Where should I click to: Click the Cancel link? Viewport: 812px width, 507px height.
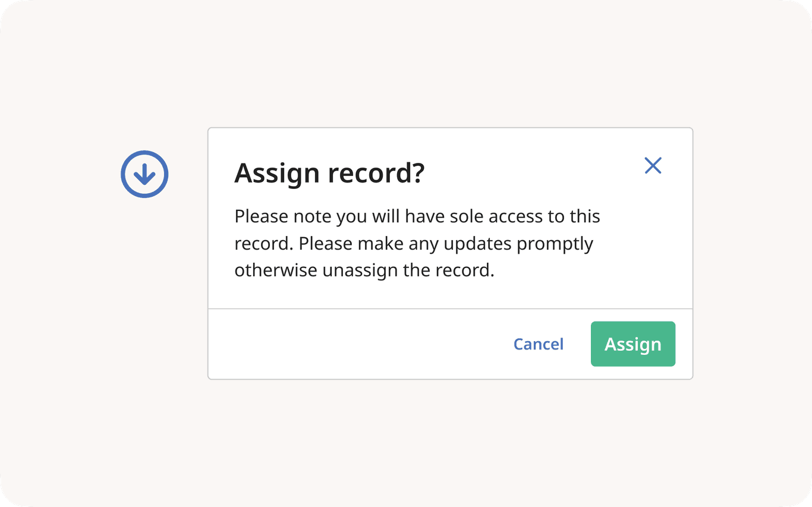coord(538,344)
